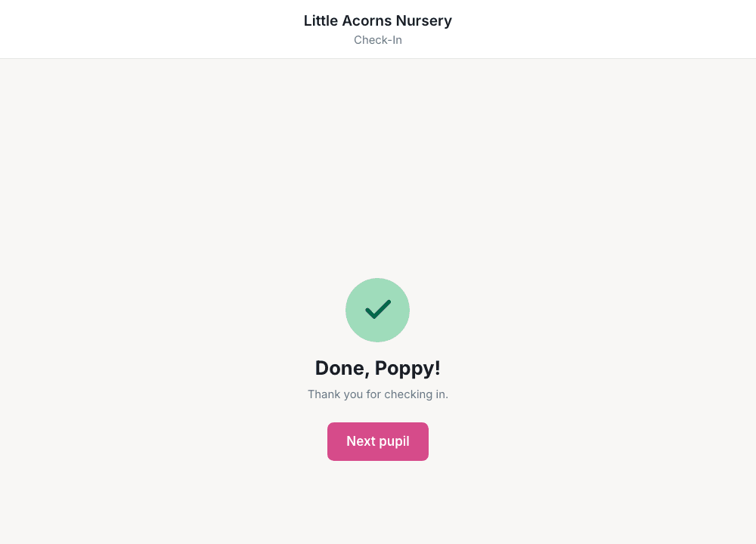Tap the dark green tick mark
Screen dimensions: 756x544
pos(378,309)
